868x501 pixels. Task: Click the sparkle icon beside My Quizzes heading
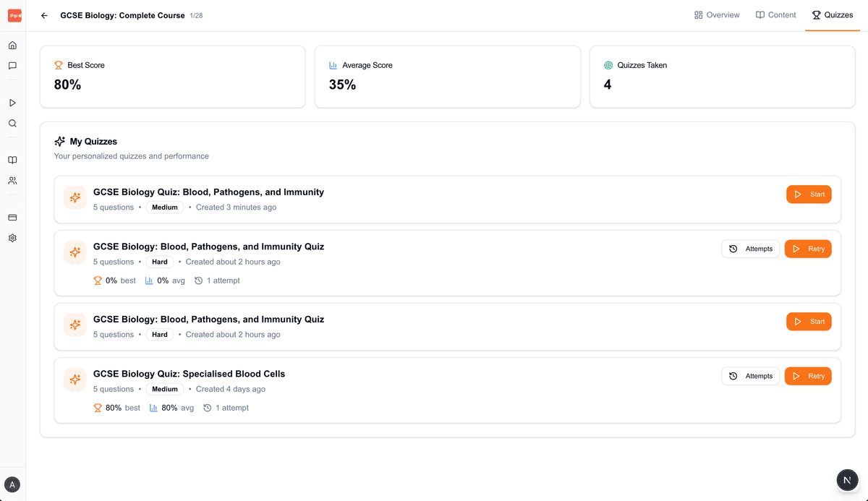pos(59,141)
